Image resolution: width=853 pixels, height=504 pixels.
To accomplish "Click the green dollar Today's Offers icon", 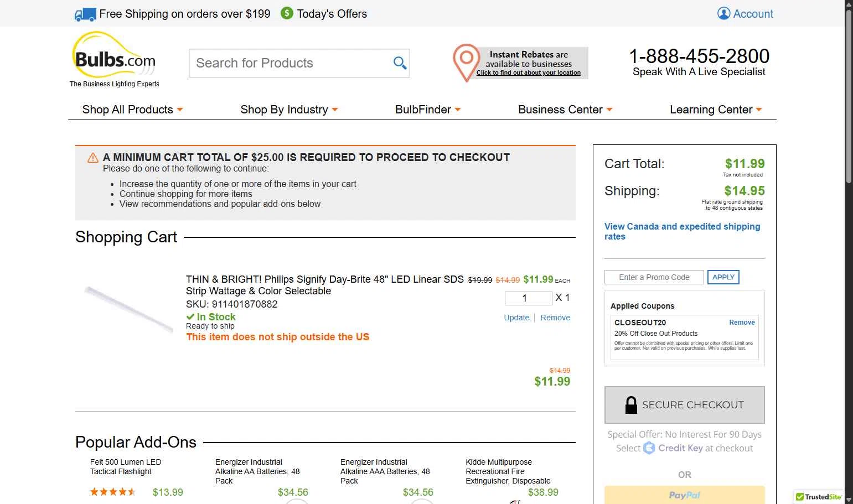I will (287, 13).
